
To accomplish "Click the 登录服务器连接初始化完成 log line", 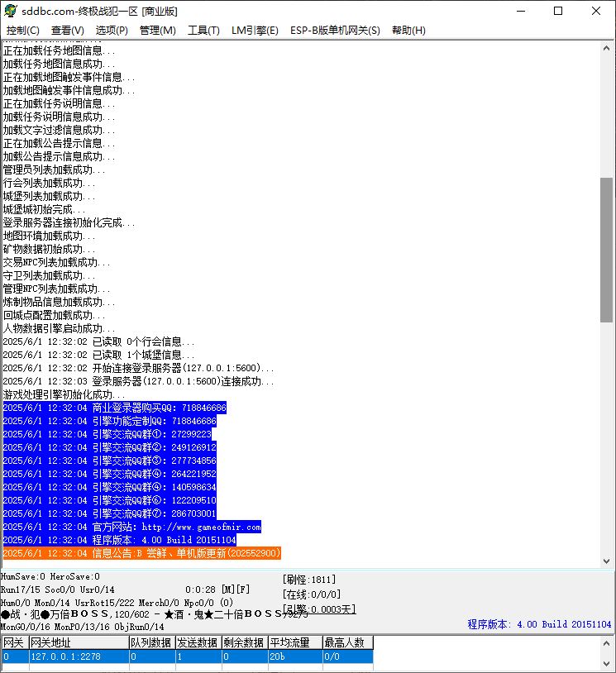I will [x=69, y=222].
